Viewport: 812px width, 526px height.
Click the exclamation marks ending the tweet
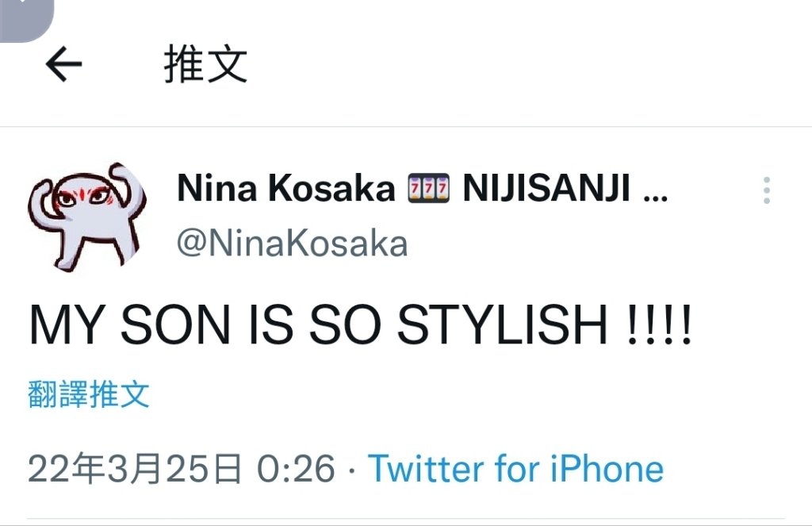pos(659,325)
